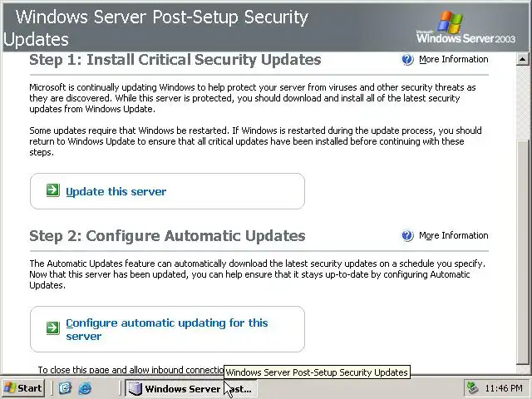Click the Step 1 Install Critical Security Updates heading

pos(175,60)
